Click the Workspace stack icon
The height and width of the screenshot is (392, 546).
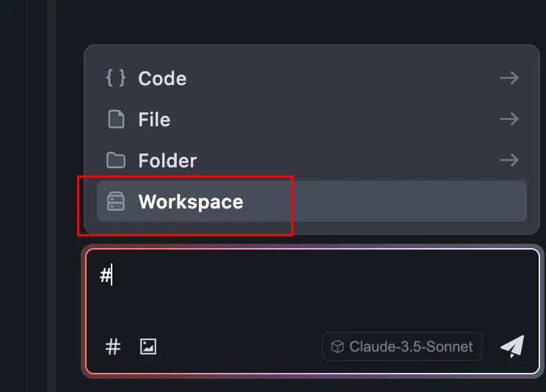click(x=116, y=201)
